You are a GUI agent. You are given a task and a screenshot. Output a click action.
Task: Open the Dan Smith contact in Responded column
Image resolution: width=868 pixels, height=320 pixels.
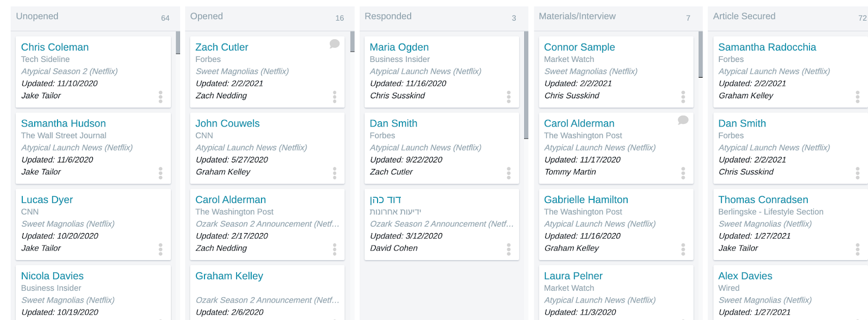(393, 123)
